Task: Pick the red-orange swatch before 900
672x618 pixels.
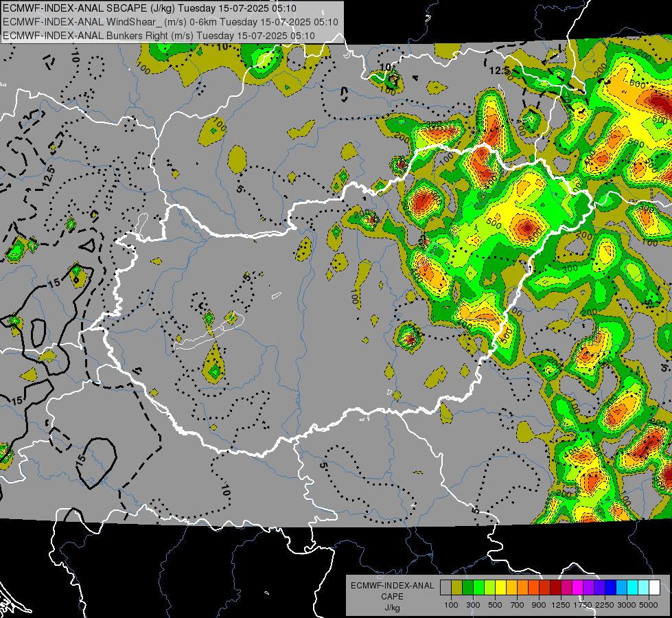Action: click(533, 587)
